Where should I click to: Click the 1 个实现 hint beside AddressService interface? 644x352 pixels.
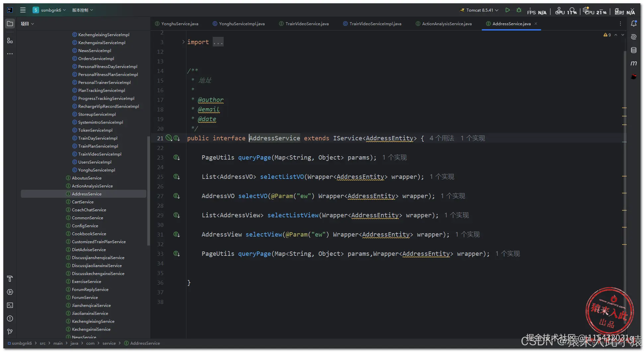[473, 138]
